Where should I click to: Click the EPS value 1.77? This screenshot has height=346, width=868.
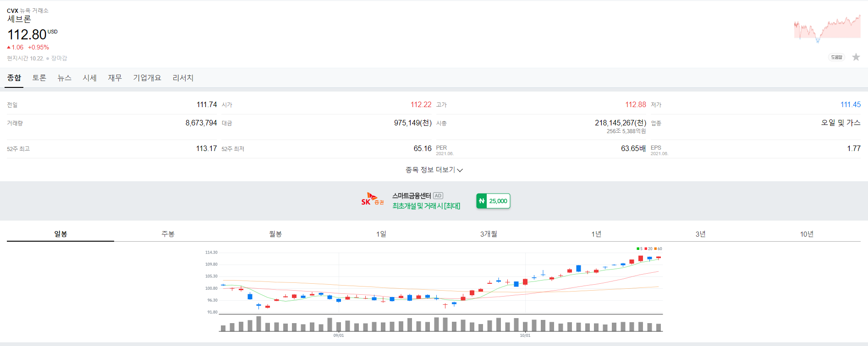pyautogui.click(x=854, y=149)
